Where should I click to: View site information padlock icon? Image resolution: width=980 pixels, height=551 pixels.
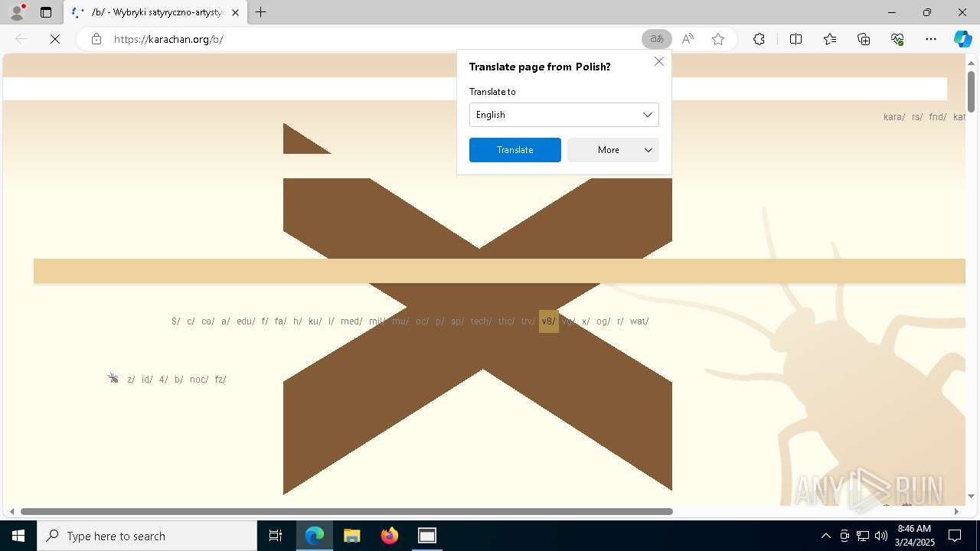[96, 39]
